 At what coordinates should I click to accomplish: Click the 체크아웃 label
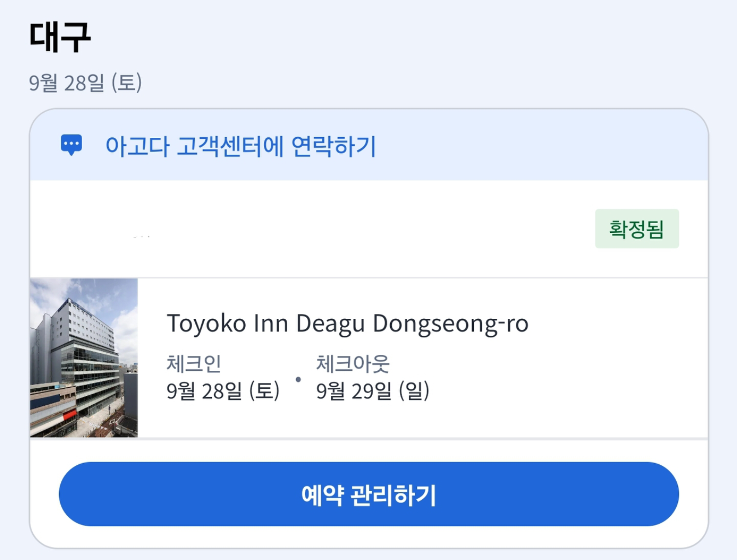pyautogui.click(x=353, y=363)
